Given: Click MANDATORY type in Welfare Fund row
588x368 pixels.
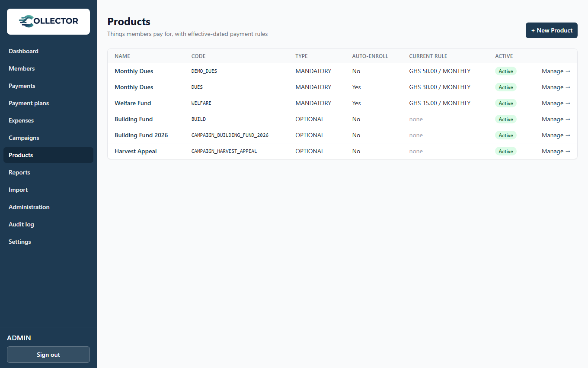Looking at the screenshot, I should click(313, 103).
